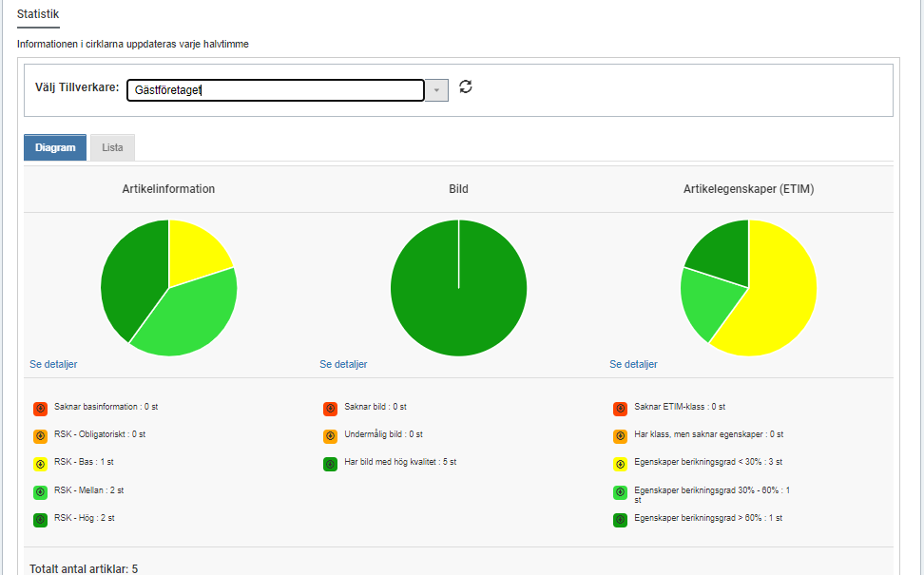924x575 pixels.
Task: Click the 'Saknar ETIM-klass : 0 st' text
Action: [680, 407]
